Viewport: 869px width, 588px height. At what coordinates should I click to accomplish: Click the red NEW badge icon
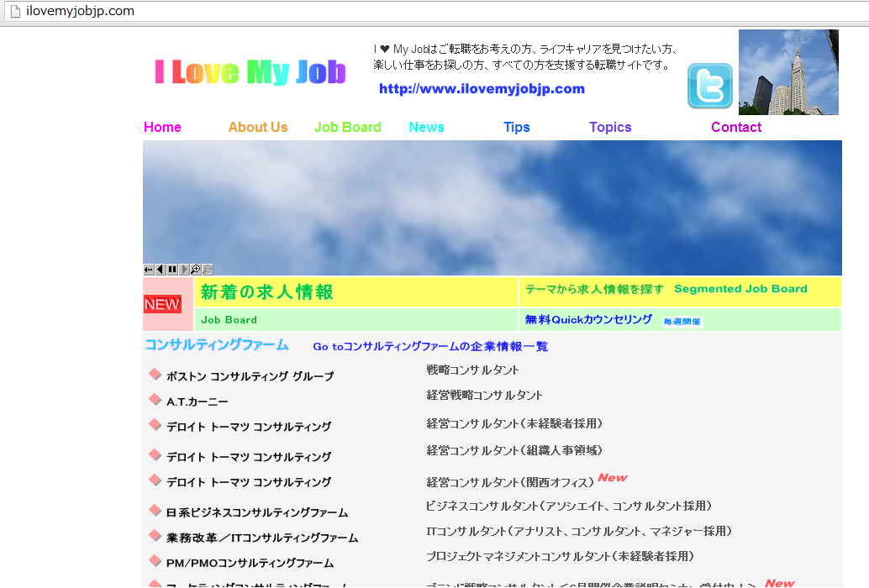tap(162, 304)
